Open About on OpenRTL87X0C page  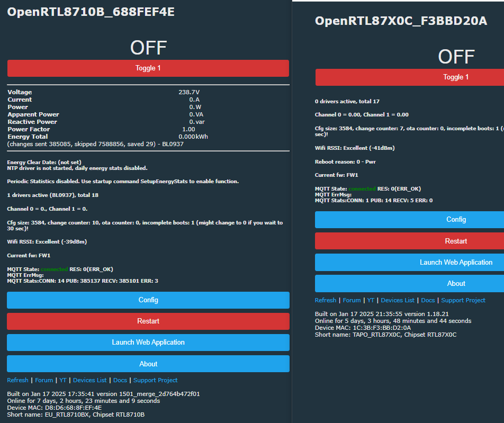(410, 284)
